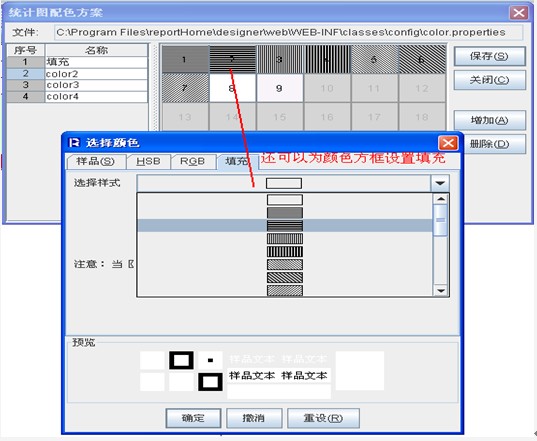Select the color2 row in name table
Screen dimensions: 537x441
click(77, 74)
